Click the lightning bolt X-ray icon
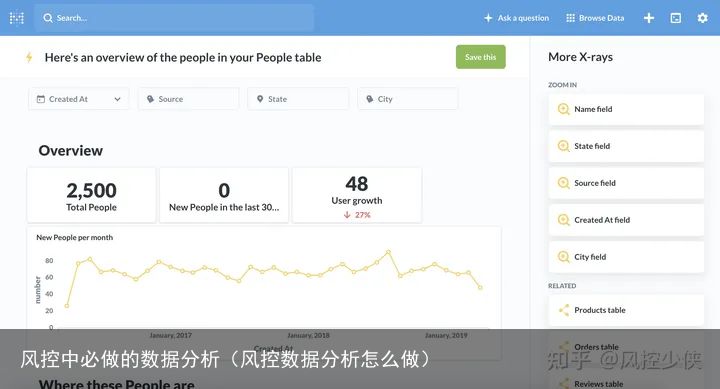This screenshot has width=720, height=389. 29,57
